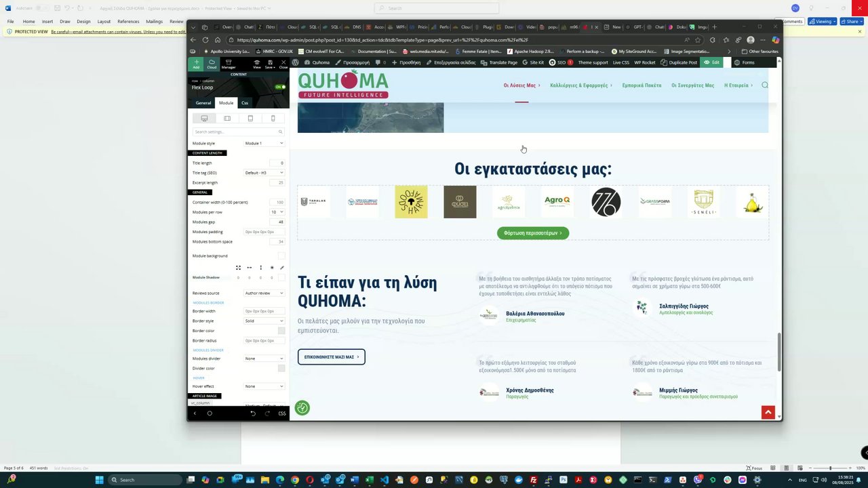Click the undo arrow in composer bottom bar
The height and width of the screenshot is (488, 868).
tap(253, 413)
